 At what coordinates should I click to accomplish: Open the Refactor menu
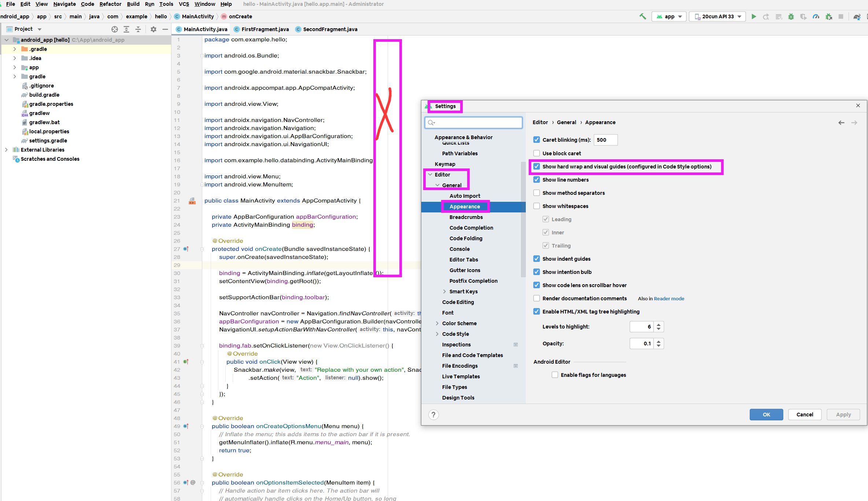(110, 4)
